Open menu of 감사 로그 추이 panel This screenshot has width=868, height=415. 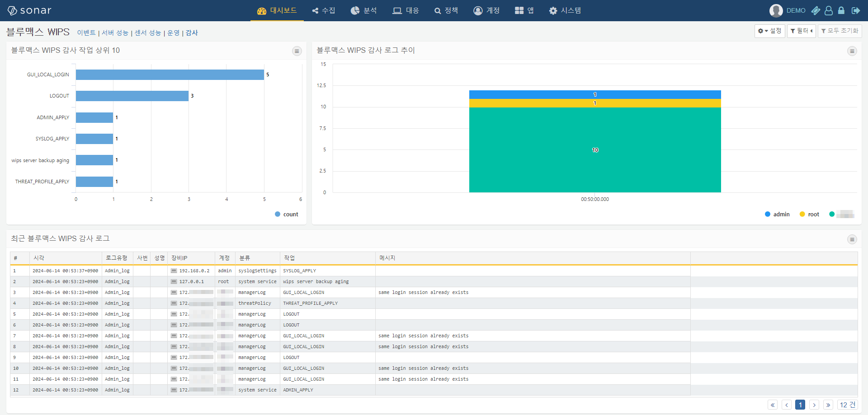tap(852, 51)
